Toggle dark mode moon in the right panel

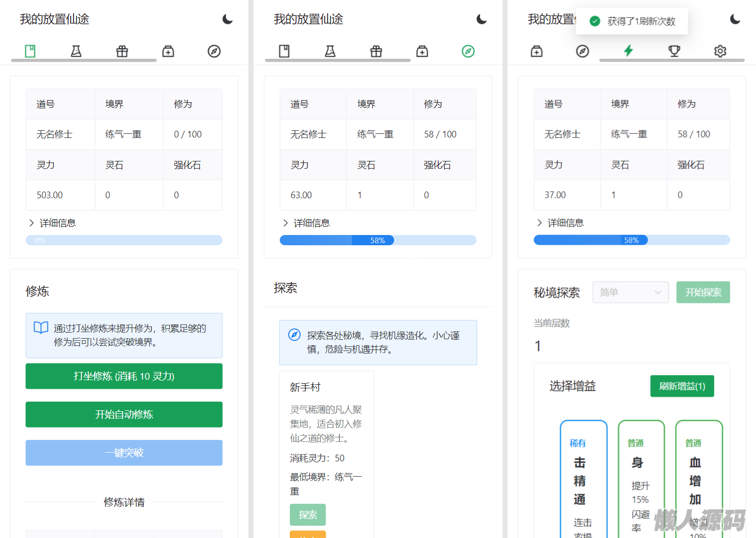coord(735,19)
